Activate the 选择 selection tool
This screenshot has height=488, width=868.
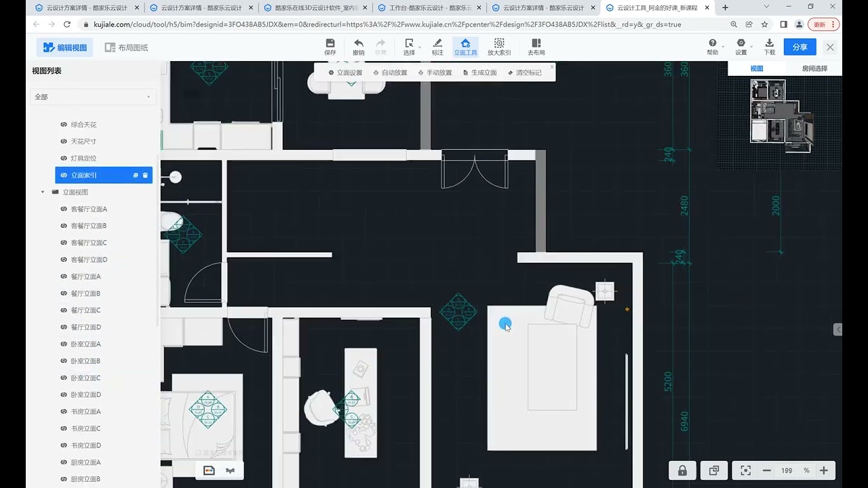coord(409,47)
